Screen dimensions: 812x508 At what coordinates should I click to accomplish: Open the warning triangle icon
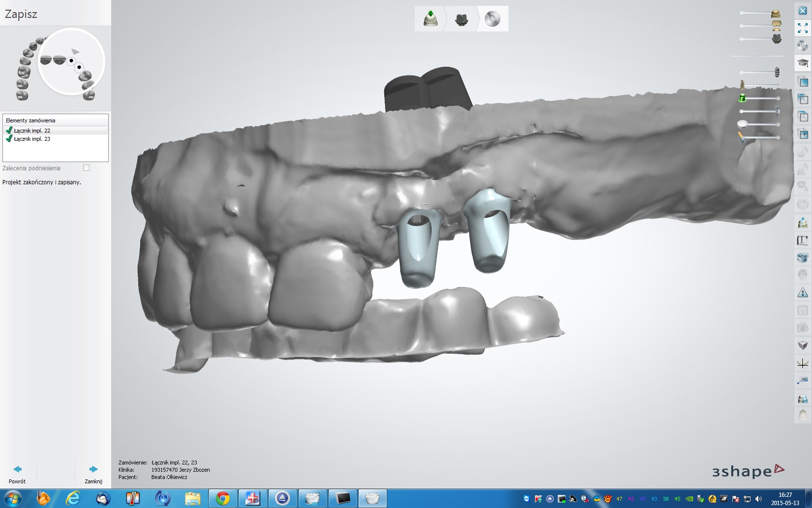click(x=802, y=293)
